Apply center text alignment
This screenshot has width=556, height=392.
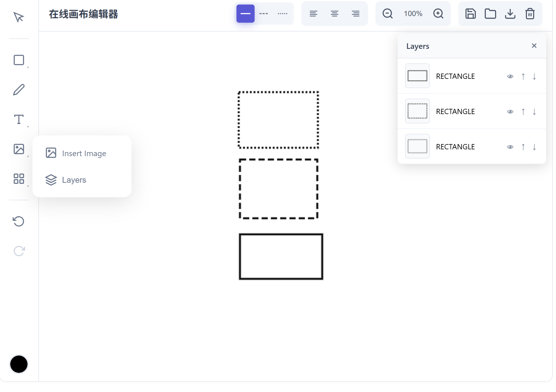334,14
